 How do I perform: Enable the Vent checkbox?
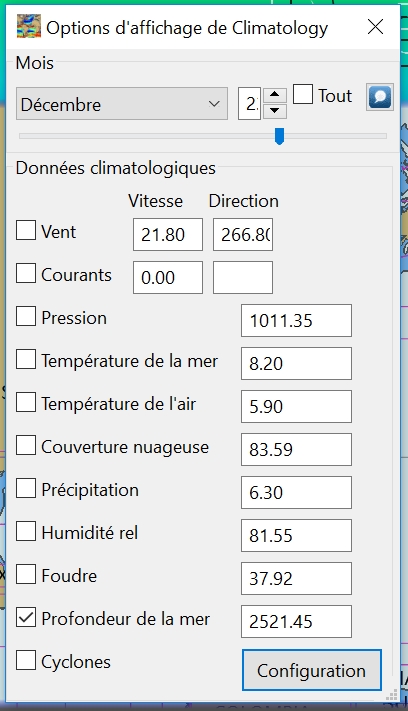(26, 230)
